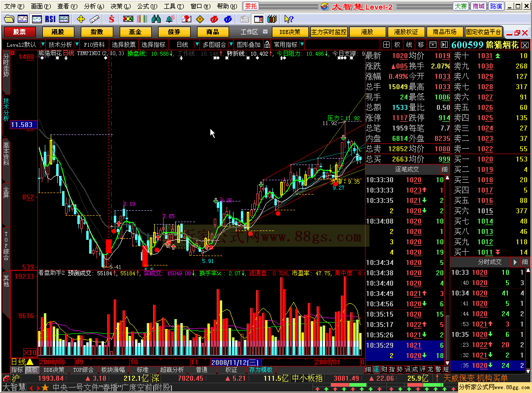Click the red dollar sign icon
The width and height of the screenshot is (532, 393).
[x=111, y=19]
